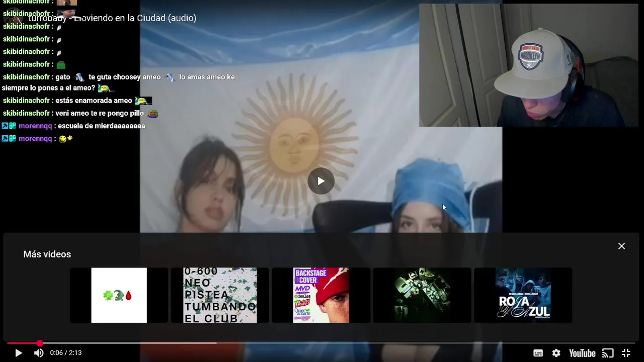Exit fullscreen with the corner icon

[626, 353]
